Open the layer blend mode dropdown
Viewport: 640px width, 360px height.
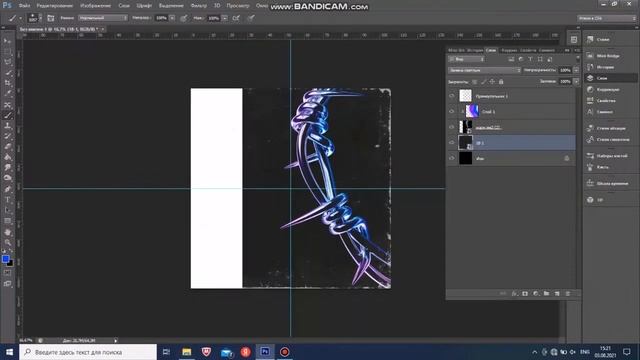coord(484,70)
